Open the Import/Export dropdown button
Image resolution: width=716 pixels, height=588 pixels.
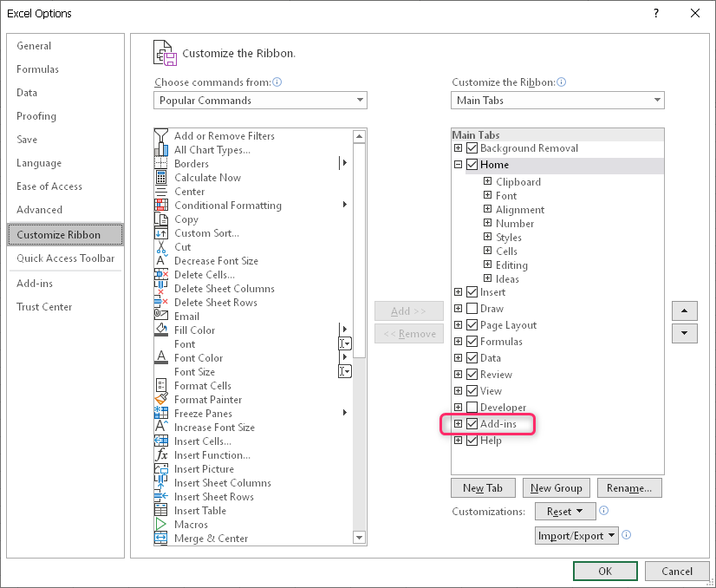[x=576, y=535]
